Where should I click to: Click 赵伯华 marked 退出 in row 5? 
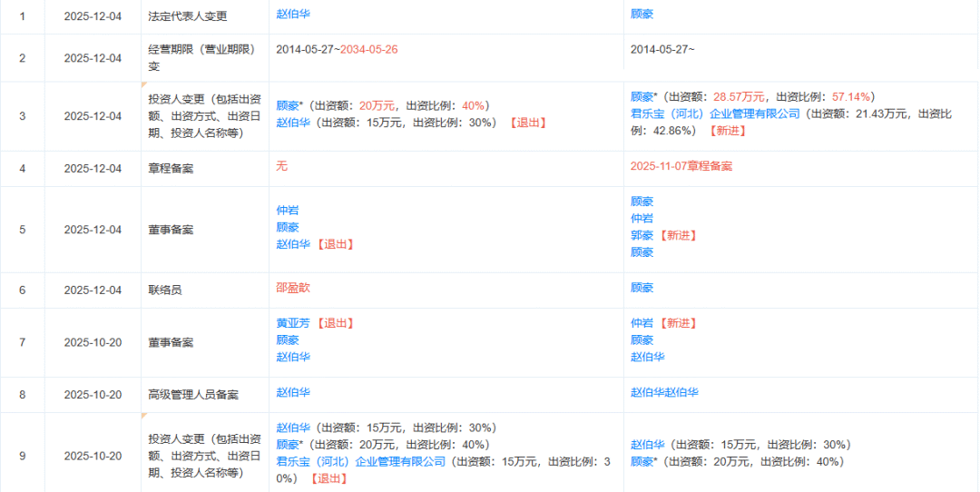pos(293,244)
